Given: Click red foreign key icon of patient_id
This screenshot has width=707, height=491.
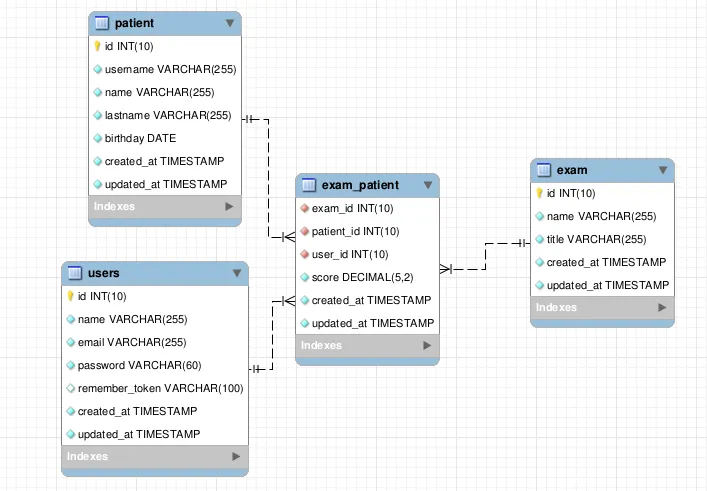Looking at the screenshot, I should point(304,231).
